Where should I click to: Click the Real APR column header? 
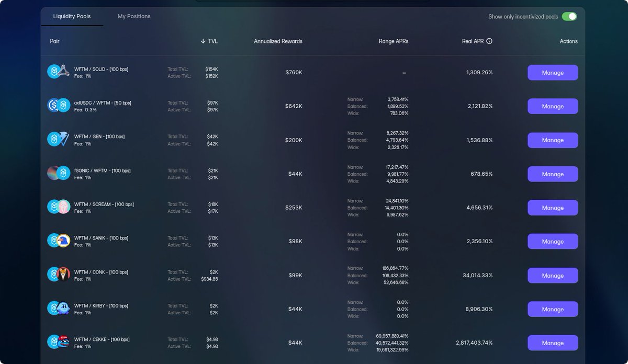[x=473, y=41]
